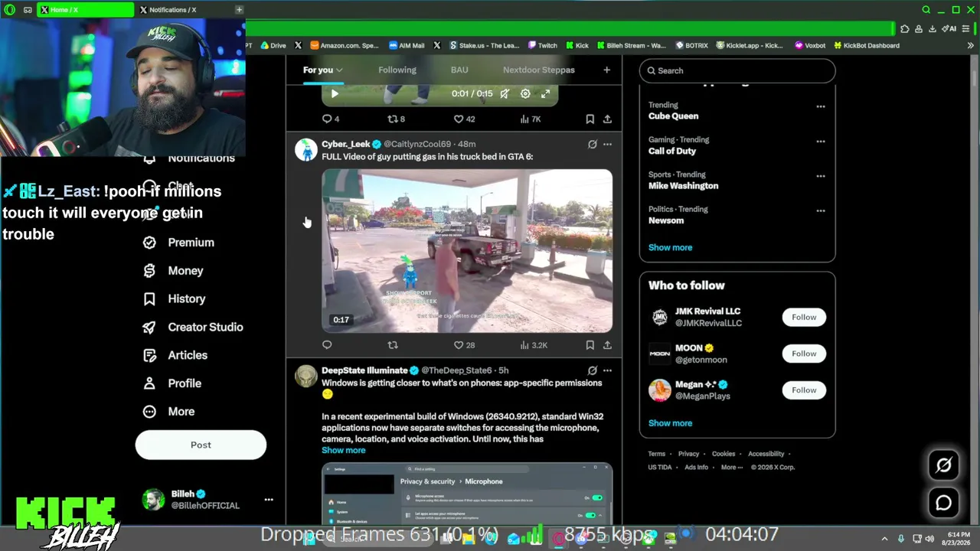Screen dimensions: 980x551
Task: Click the X search box
Action: (737, 70)
